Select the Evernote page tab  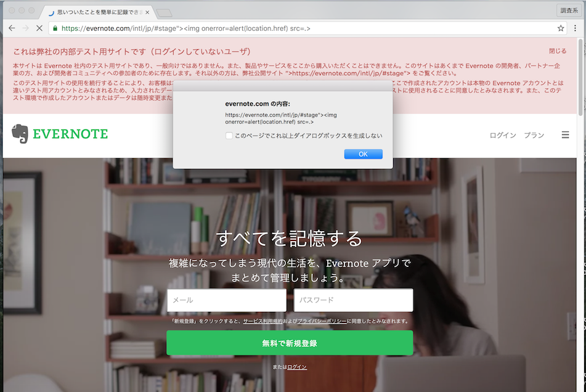pos(97,12)
